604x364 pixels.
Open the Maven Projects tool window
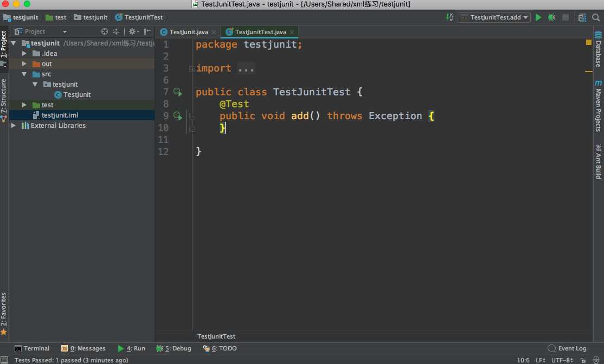598,106
